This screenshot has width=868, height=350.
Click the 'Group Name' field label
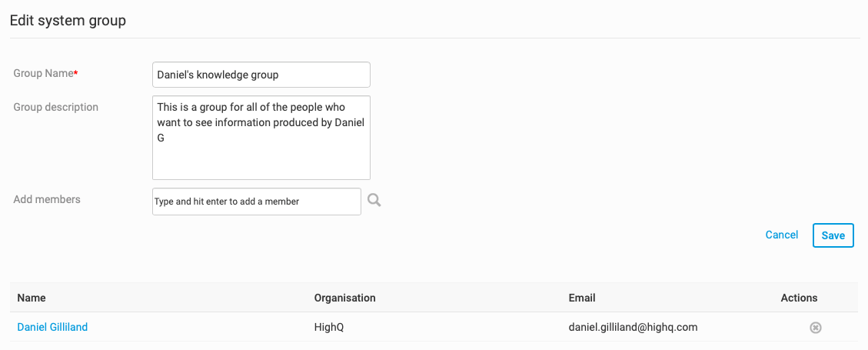pos(43,73)
